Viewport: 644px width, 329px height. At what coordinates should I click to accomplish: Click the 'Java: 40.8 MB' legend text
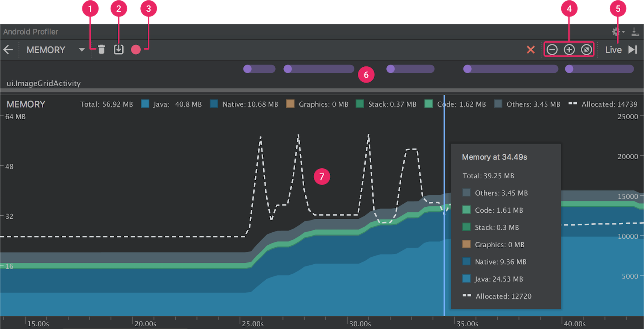pos(178,104)
